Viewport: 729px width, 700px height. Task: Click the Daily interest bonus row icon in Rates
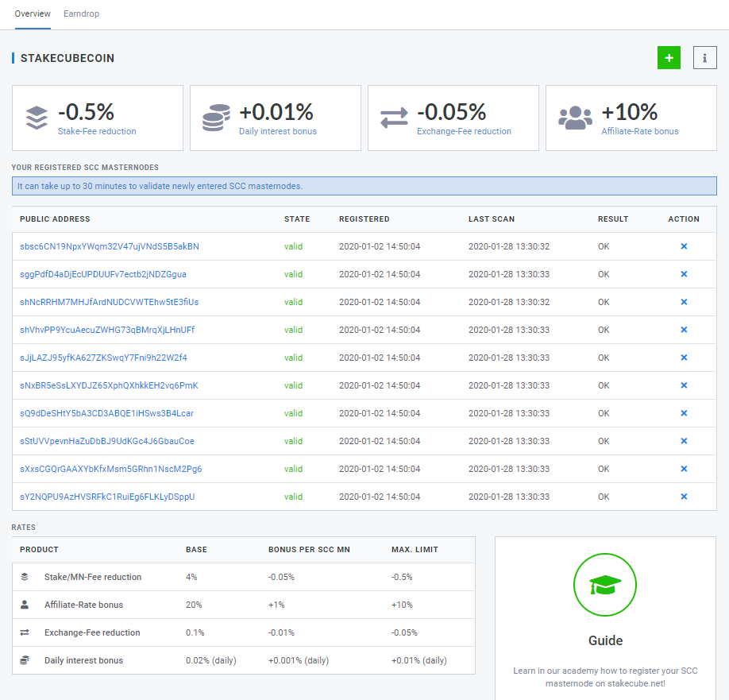[25, 660]
